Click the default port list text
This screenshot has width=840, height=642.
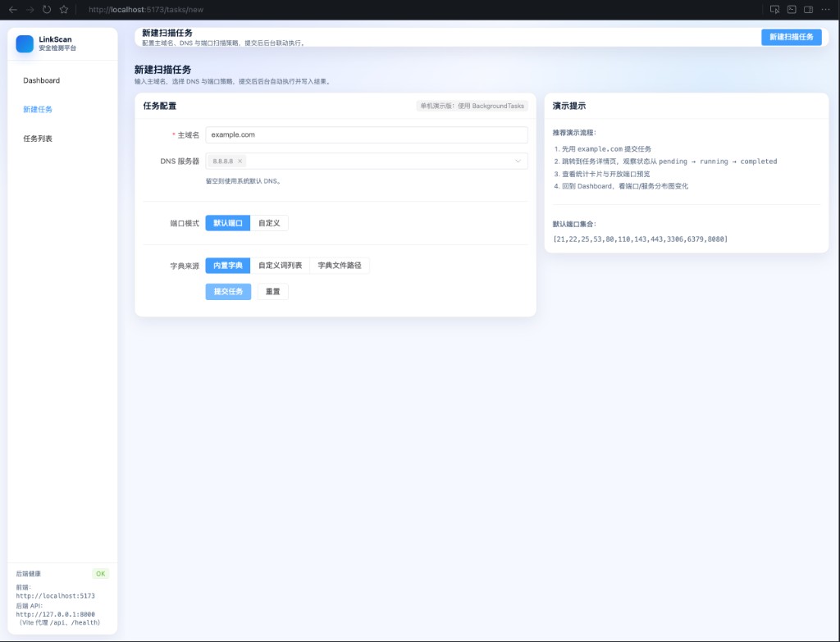[640, 239]
